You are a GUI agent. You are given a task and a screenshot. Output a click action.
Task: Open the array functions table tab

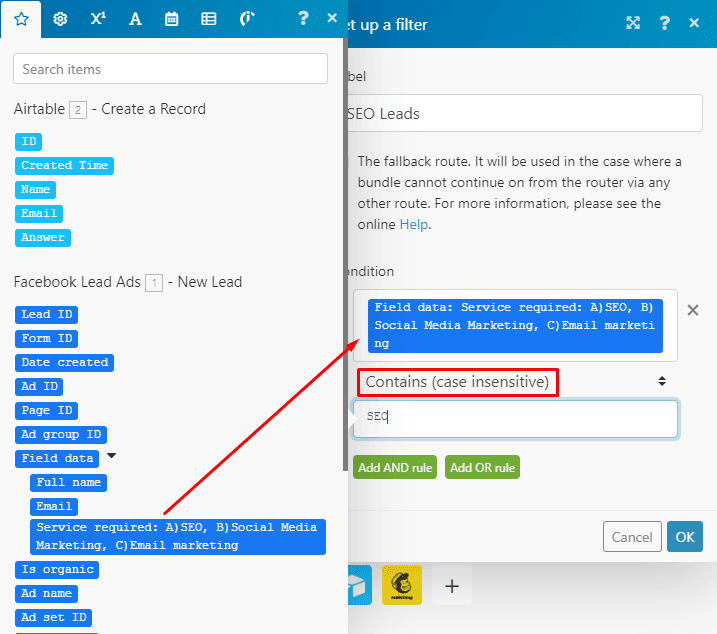click(x=208, y=19)
